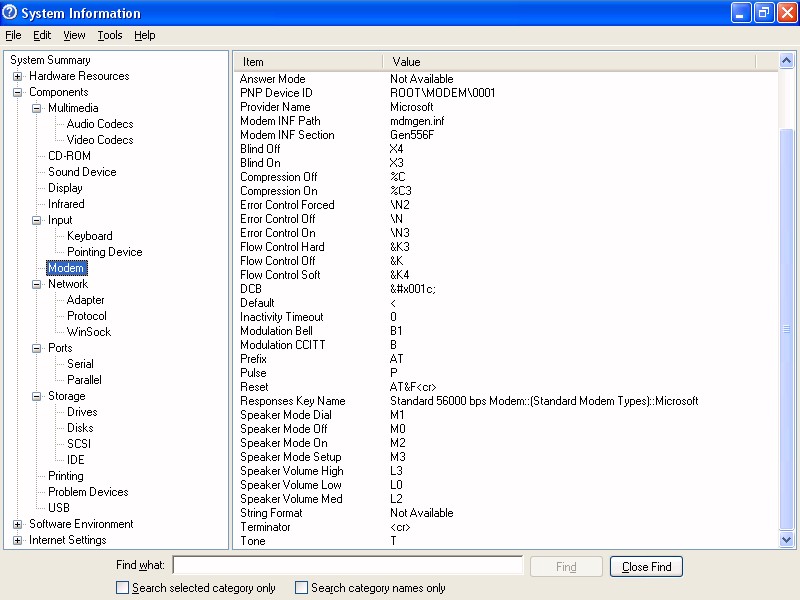Enable Search selected category only checkbox
Screen dimensions: 800x600
click(123, 588)
